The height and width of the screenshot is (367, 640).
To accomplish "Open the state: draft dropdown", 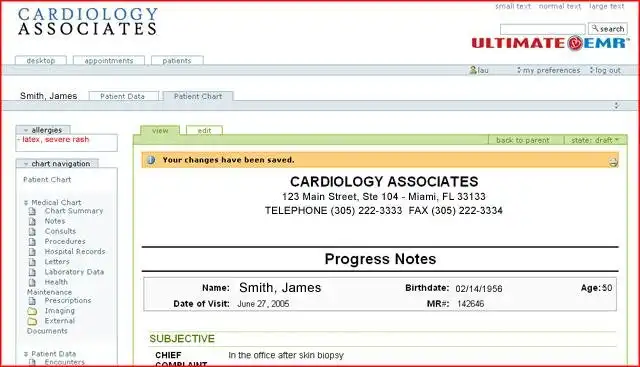I will pos(595,140).
